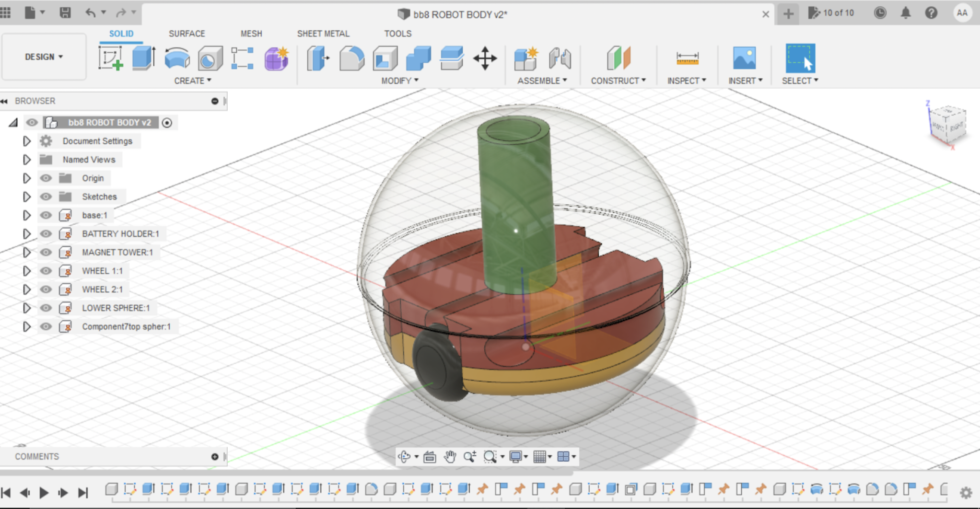Switch to the SOLID tab
The height and width of the screenshot is (509, 980).
point(121,34)
